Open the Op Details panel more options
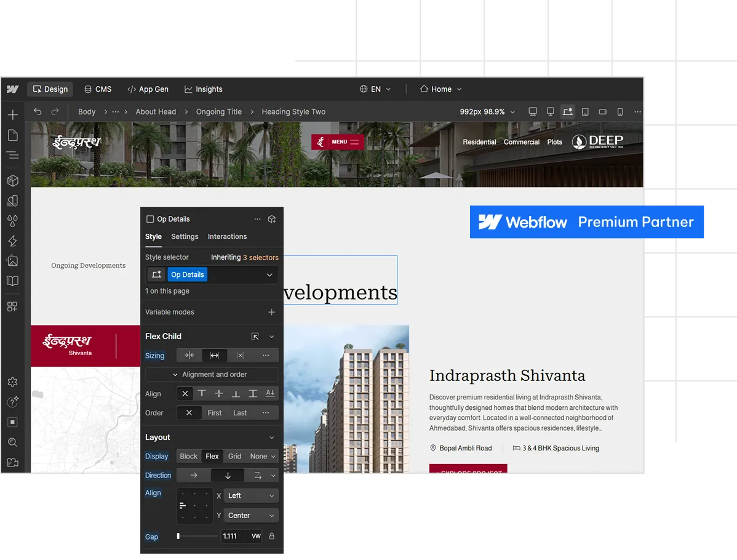The height and width of the screenshot is (560, 737). [x=257, y=219]
